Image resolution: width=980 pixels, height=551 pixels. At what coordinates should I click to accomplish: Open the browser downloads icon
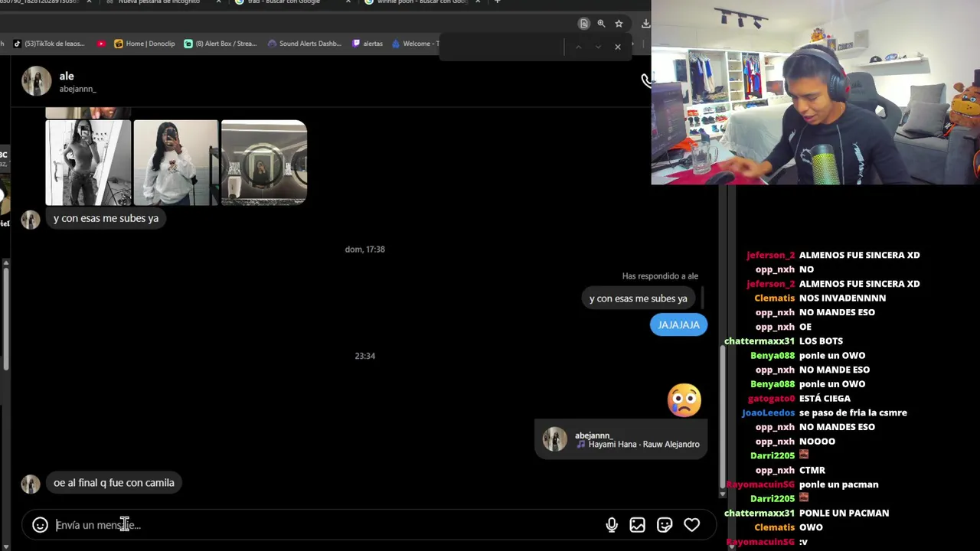(x=645, y=24)
